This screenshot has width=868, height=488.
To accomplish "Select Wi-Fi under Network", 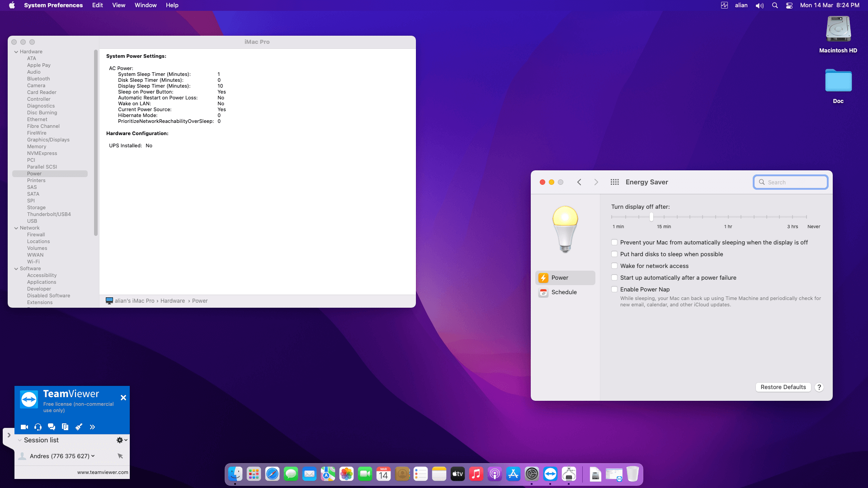I will 33,262.
